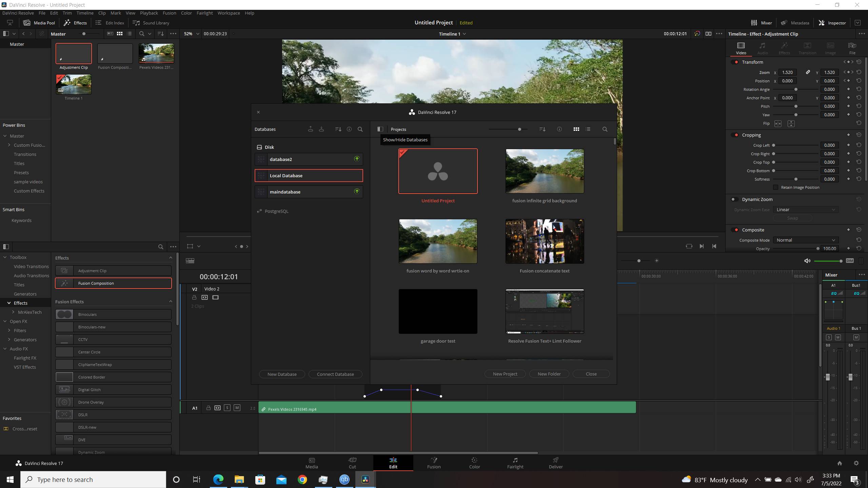Open the project settings gear icon
The image size is (868, 488).
click(856, 463)
